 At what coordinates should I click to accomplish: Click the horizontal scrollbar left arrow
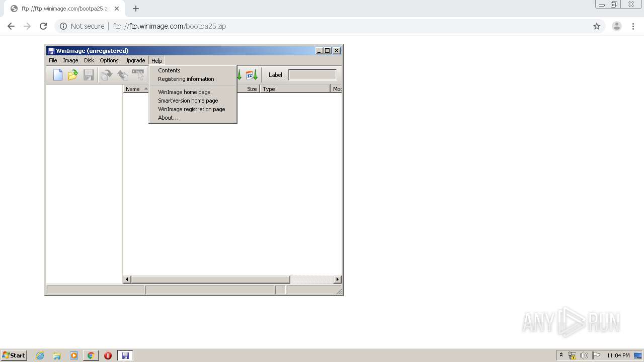coord(127,280)
